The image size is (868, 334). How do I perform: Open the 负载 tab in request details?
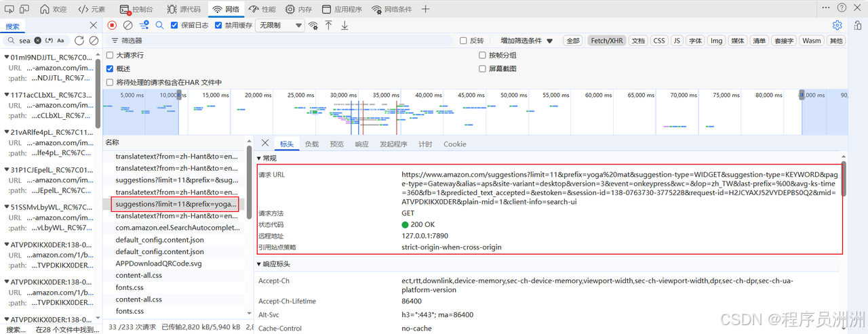[x=311, y=144]
